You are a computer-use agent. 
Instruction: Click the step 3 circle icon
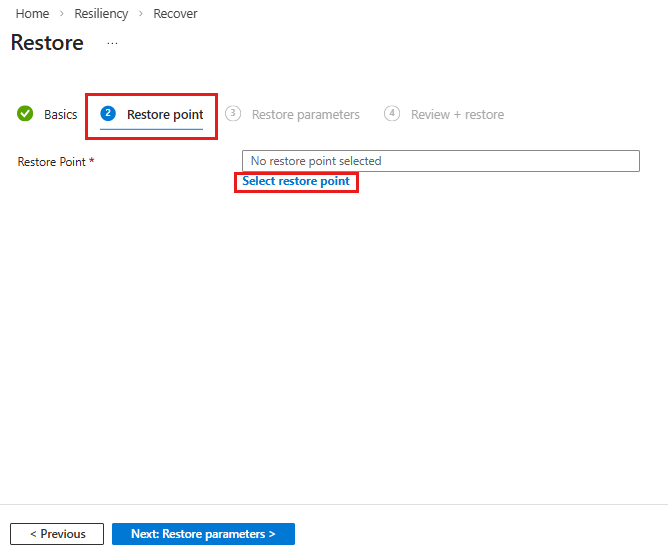233,113
